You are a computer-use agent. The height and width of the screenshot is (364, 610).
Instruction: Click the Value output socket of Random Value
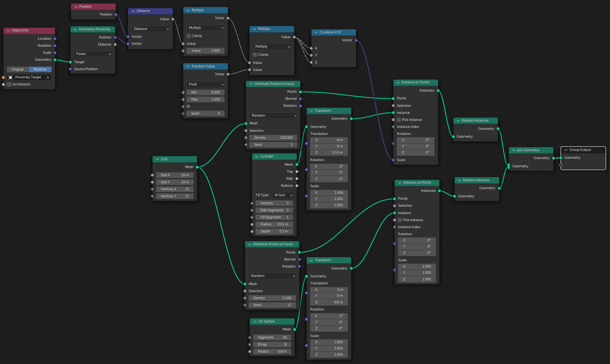pos(228,74)
